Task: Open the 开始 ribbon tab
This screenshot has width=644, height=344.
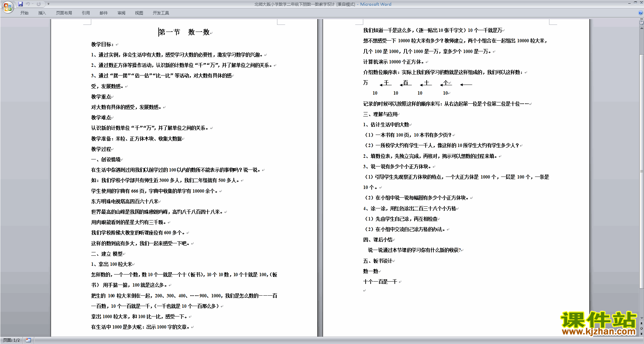Action: pyautogui.click(x=24, y=13)
